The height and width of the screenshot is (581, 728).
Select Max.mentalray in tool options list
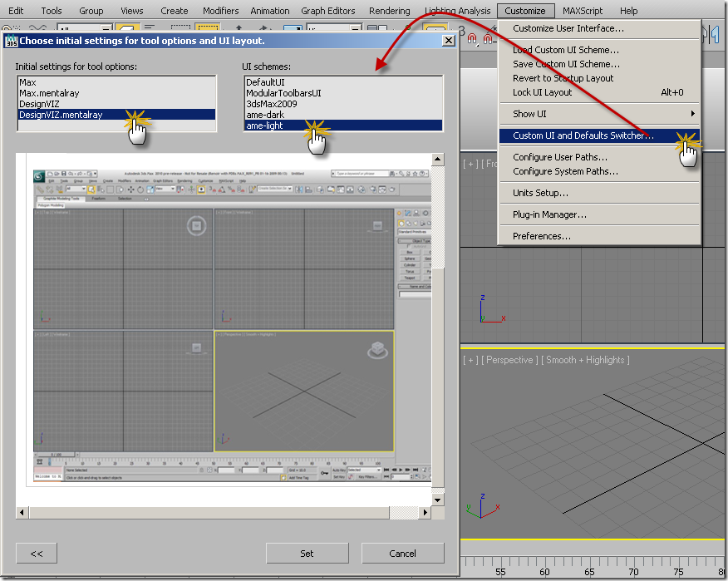116,93
